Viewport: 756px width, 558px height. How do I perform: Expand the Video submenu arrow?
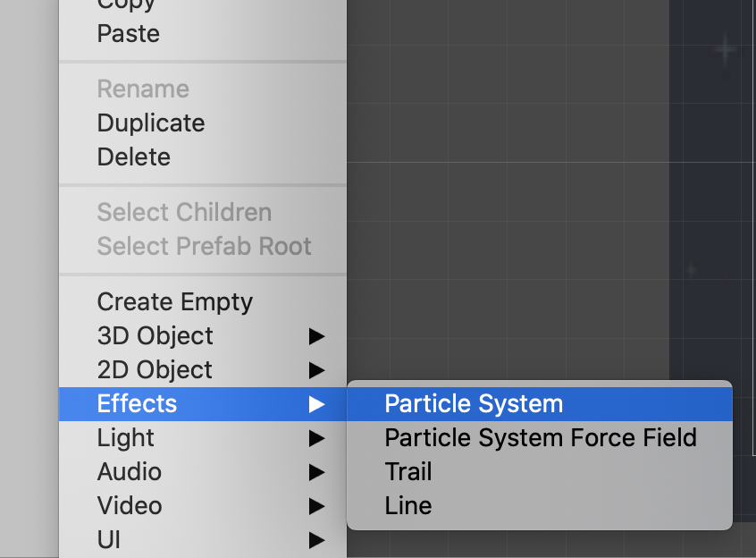(316, 506)
